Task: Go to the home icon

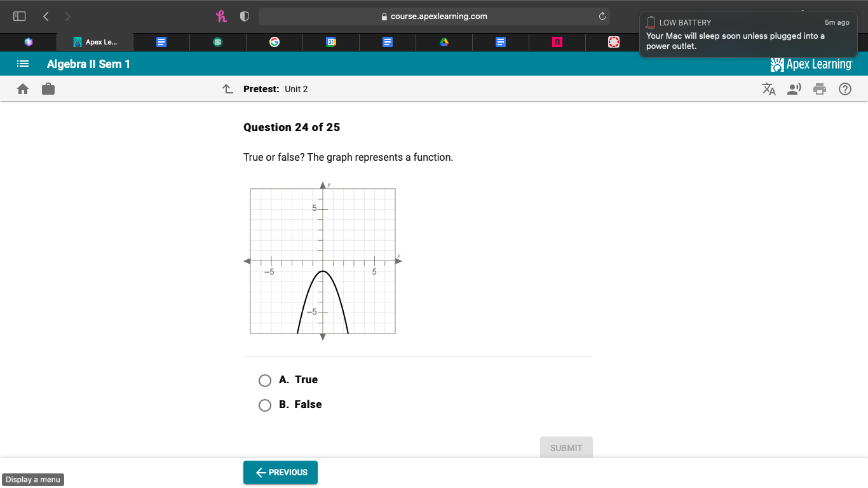Action: coord(23,89)
